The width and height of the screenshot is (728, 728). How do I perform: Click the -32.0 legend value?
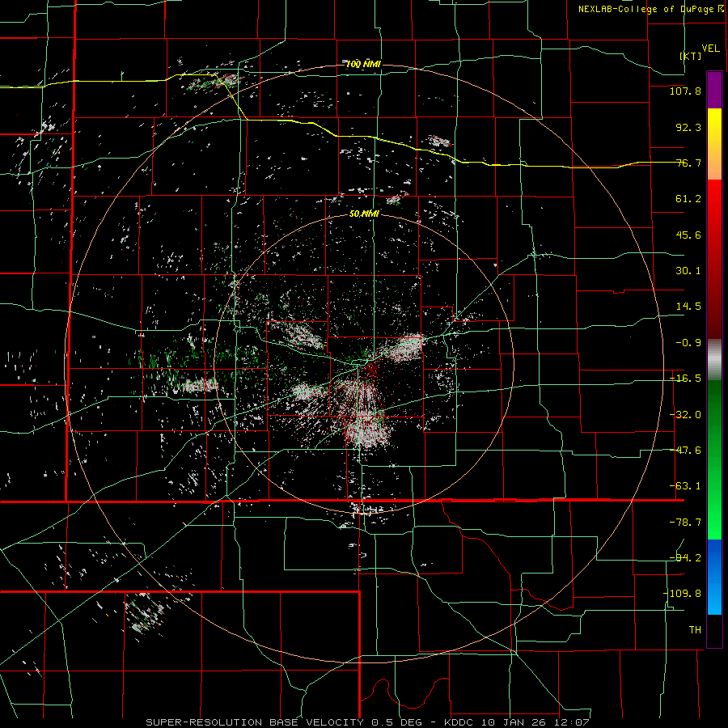(x=685, y=415)
